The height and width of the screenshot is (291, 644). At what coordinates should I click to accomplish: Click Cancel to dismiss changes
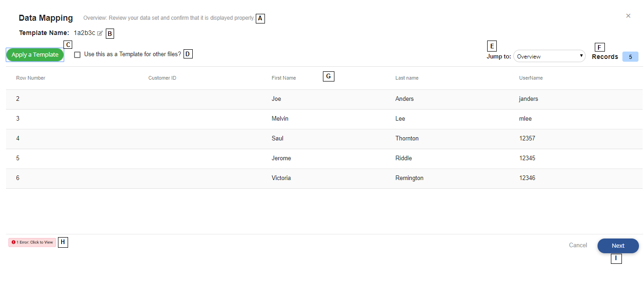click(578, 245)
